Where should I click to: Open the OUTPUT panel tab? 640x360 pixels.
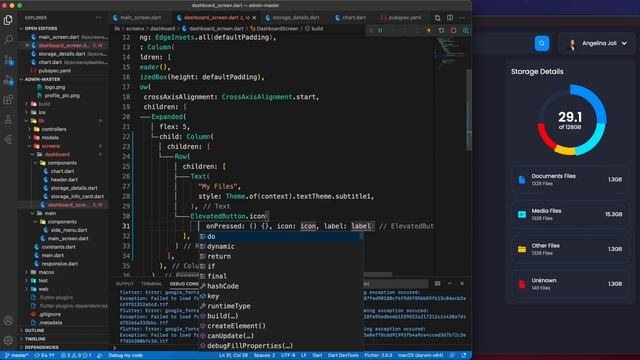pyautogui.click(x=124, y=284)
